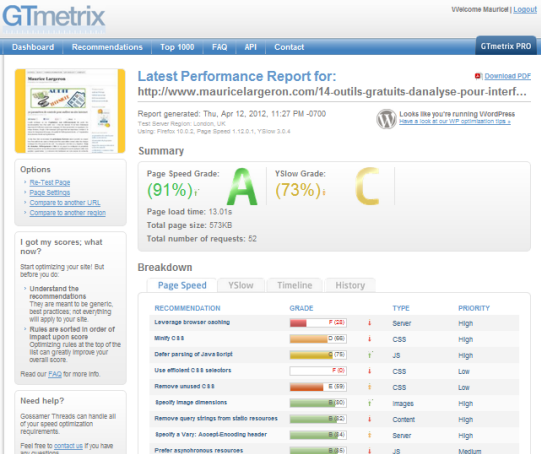The height and width of the screenshot is (454, 541).
Task: Click the YSlow 73% score
Action: [298, 190]
